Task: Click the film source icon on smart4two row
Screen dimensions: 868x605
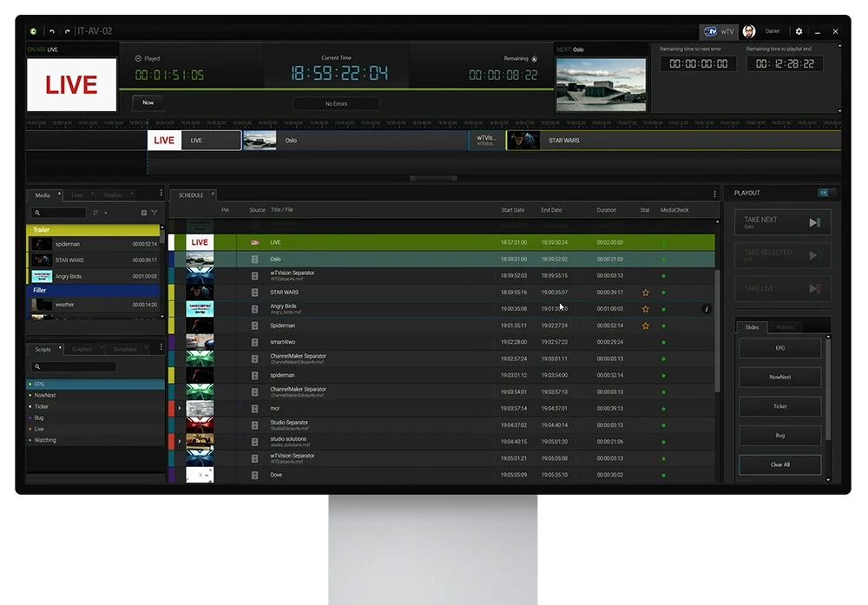Action: tap(254, 342)
